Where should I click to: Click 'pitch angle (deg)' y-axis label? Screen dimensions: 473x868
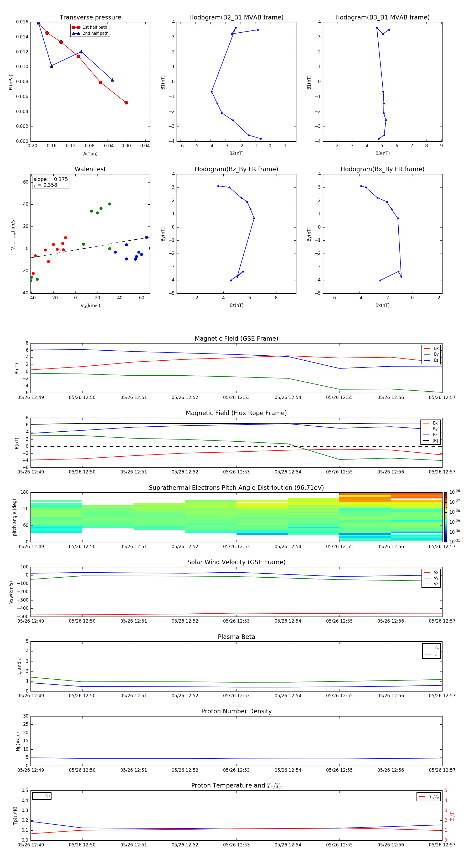click(x=14, y=517)
